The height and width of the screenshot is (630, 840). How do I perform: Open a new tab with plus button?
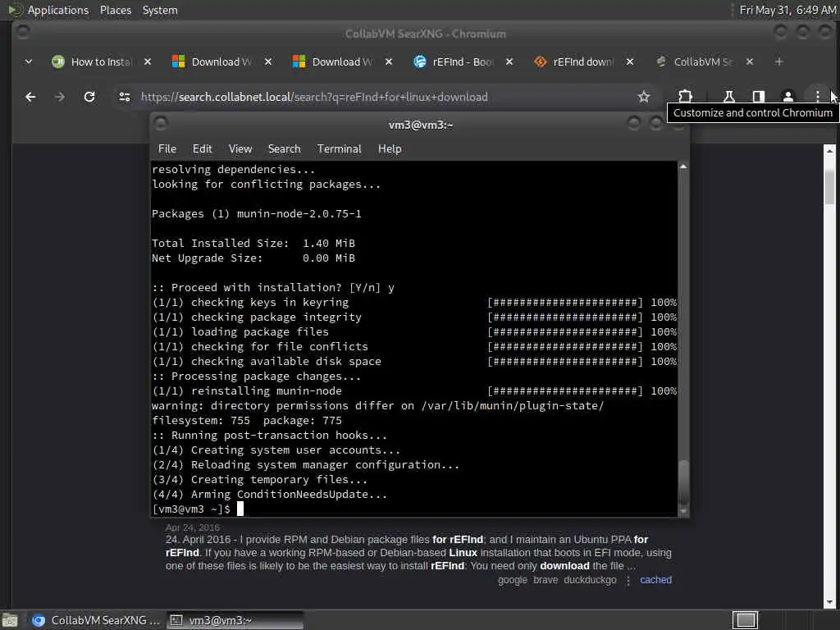coord(779,62)
